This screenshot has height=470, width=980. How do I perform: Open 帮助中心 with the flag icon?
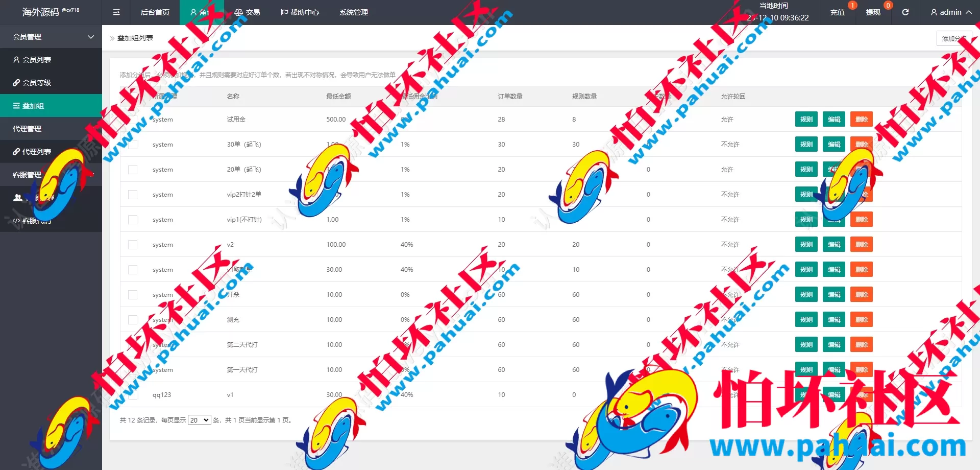pyautogui.click(x=300, y=12)
